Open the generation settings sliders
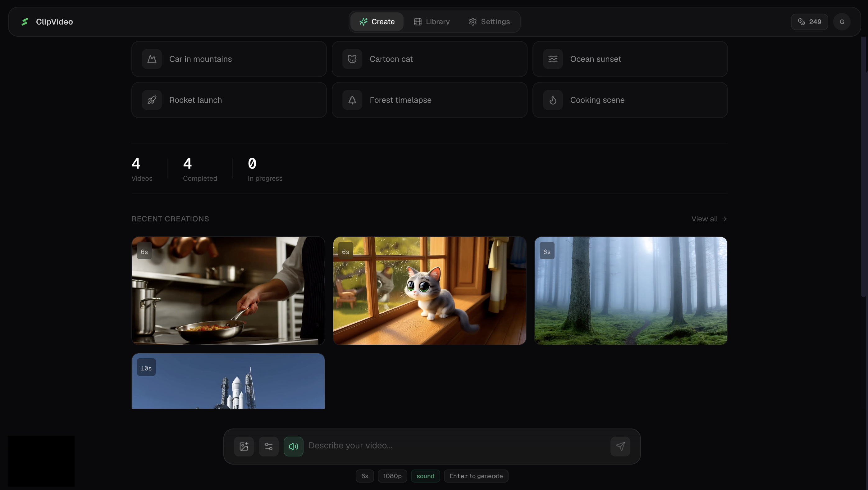The height and width of the screenshot is (490, 868). 268,446
